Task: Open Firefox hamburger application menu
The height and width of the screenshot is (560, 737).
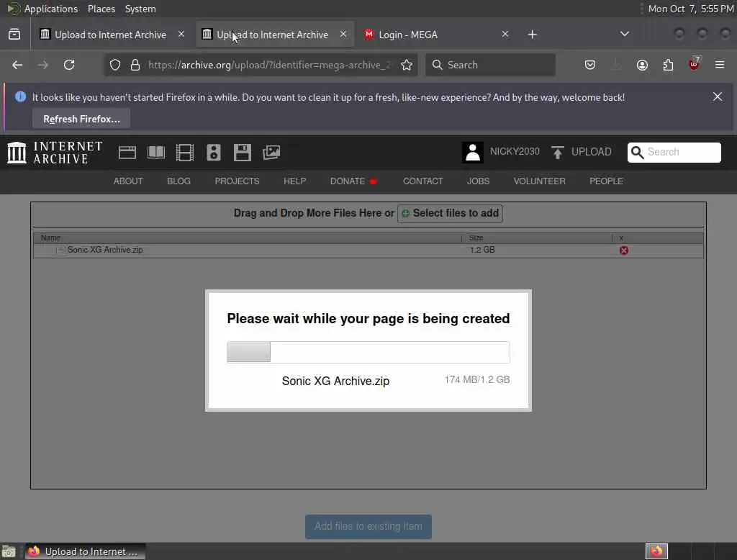Action: click(720, 65)
